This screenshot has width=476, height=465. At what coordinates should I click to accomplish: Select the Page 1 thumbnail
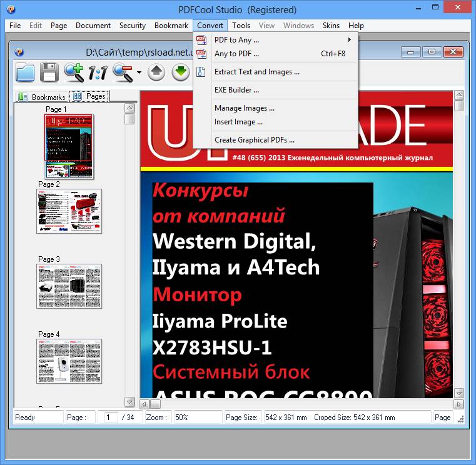coord(69,146)
